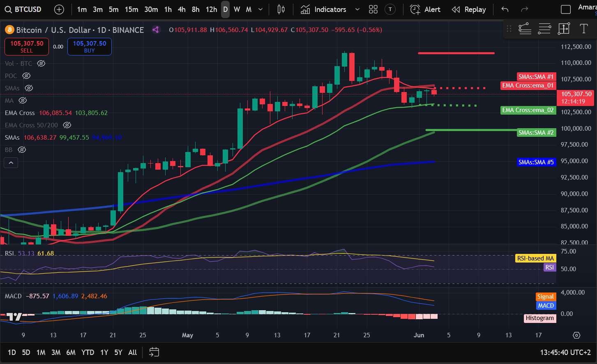Open the layout setup square icon
This screenshot has height=364, width=597.
point(566,9)
